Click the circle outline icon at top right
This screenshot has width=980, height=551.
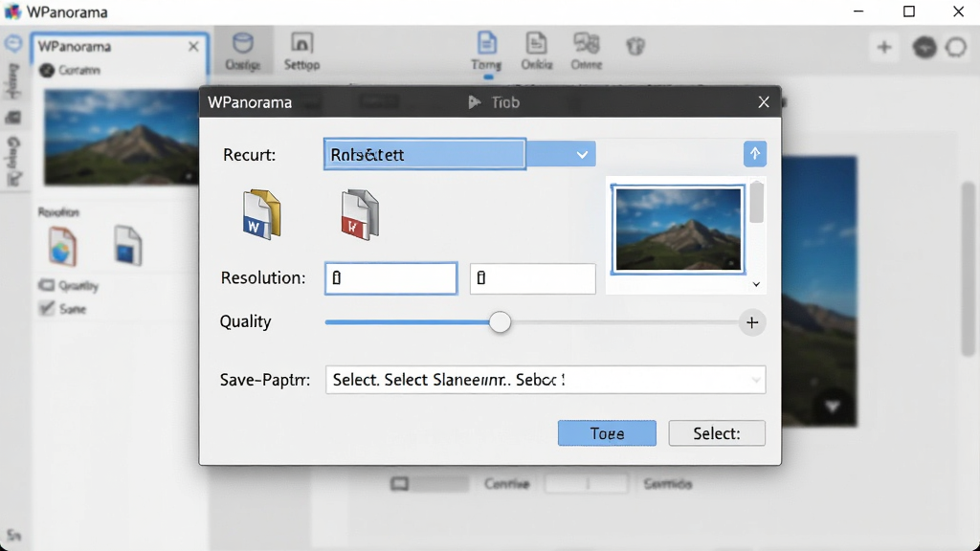tap(956, 48)
